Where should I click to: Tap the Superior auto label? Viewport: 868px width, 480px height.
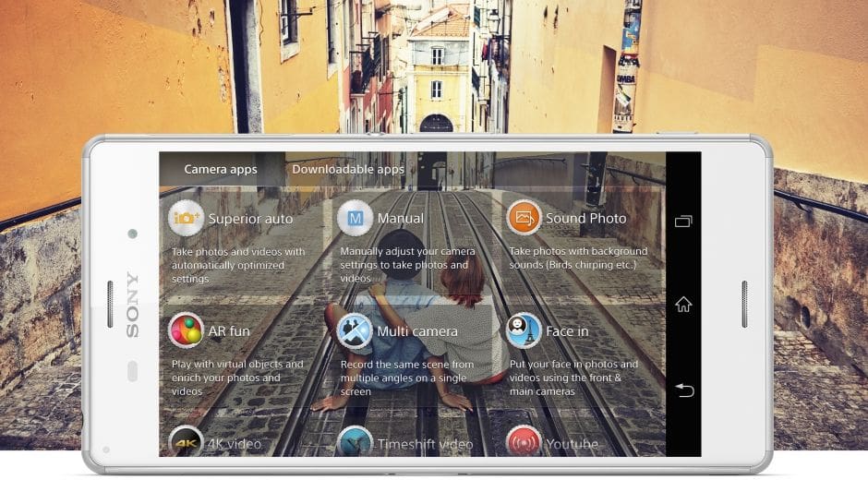point(250,219)
